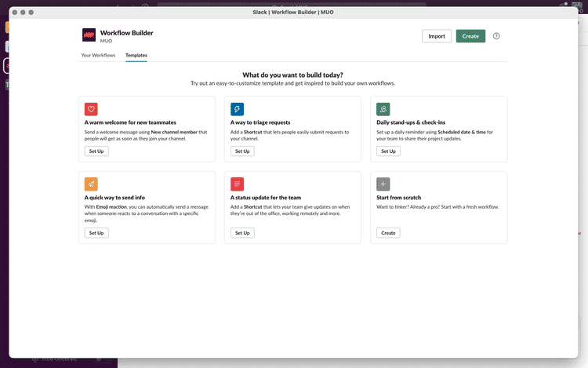The height and width of the screenshot is (368, 588).
Task: Click the MUO workspace logo icon
Action: pos(89,35)
